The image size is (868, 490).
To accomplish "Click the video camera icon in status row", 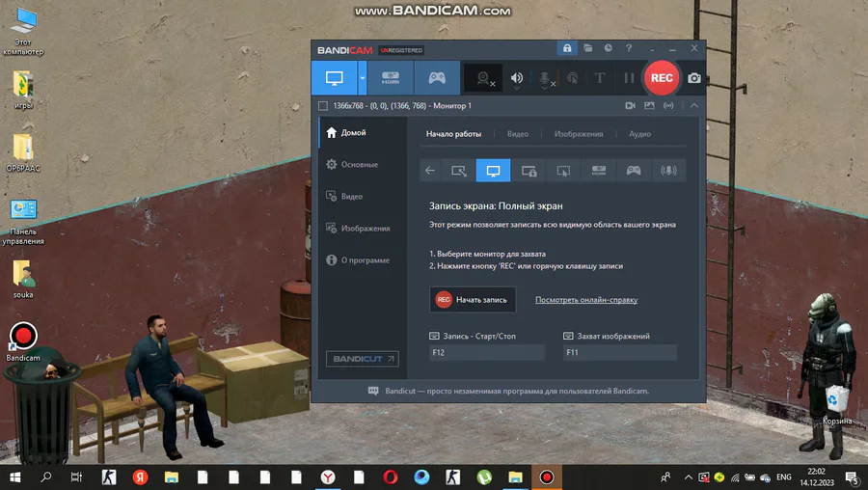I will coord(630,105).
